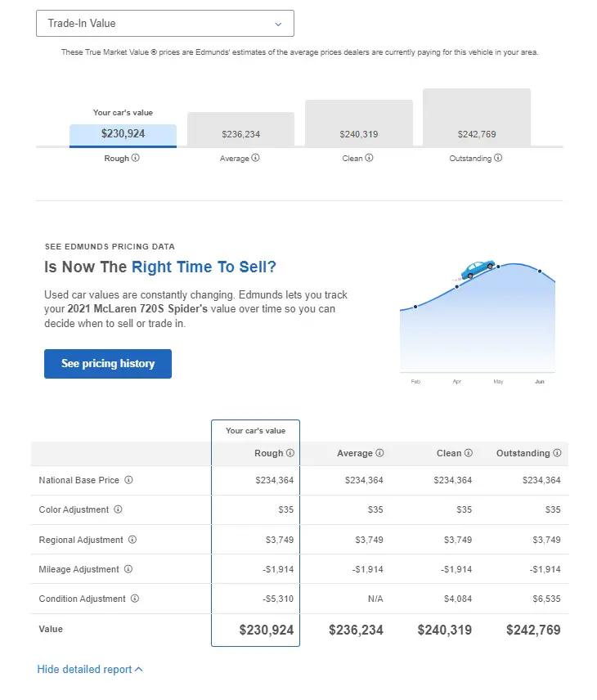Click the May label on pricing chart
The image size is (597, 700).
click(x=498, y=382)
